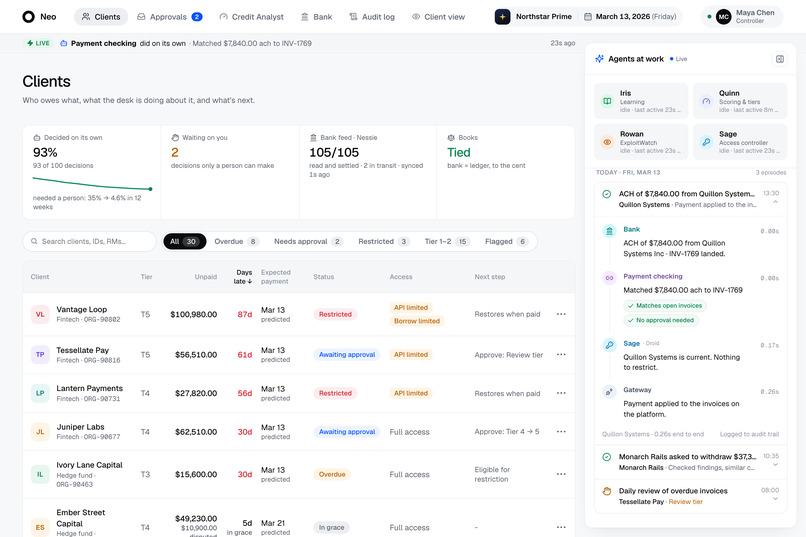Click Awaiting approval status for Tessellate Pay
The image size is (806, 537).
pos(347,355)
